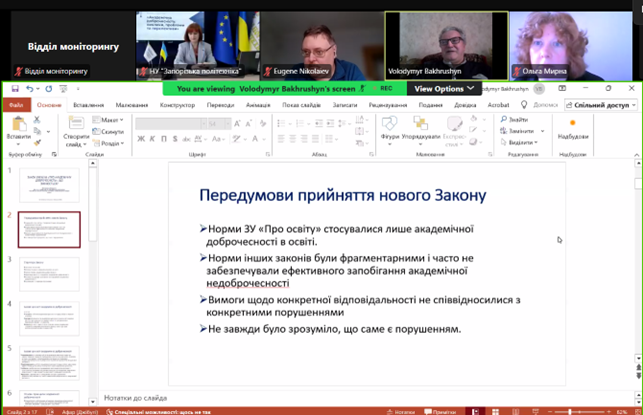Open the Select (Виділити) dropdown

pos(521,142)
